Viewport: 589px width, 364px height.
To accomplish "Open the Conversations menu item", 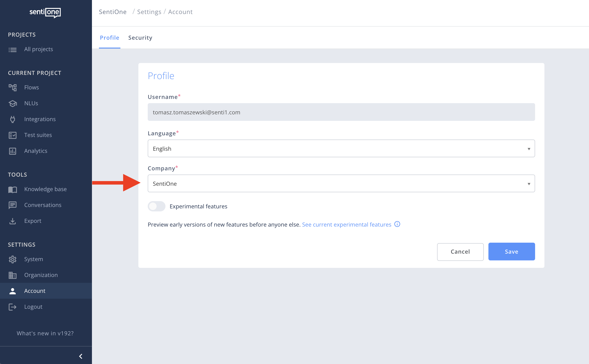I will (x=43, y=205).
